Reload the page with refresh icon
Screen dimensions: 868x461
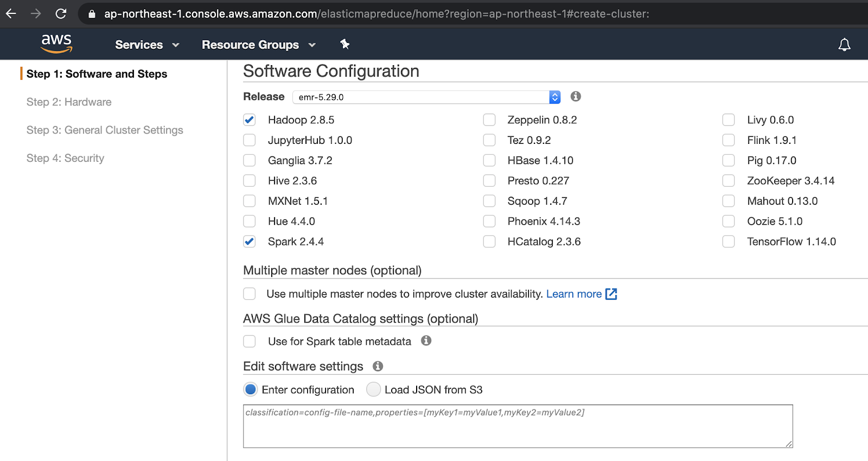[x=61, y=14]
